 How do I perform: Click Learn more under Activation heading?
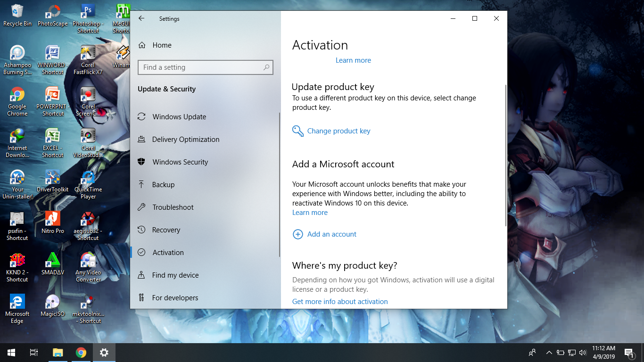click(353, 60)
